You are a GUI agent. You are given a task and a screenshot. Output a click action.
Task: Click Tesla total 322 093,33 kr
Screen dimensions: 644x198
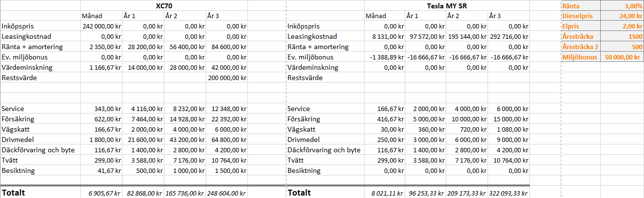point(508,193)
